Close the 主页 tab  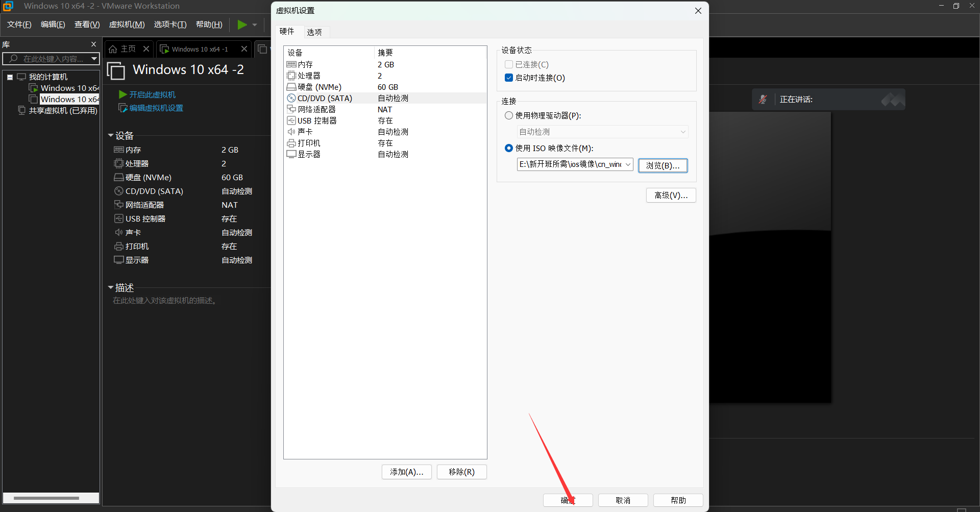146,48
